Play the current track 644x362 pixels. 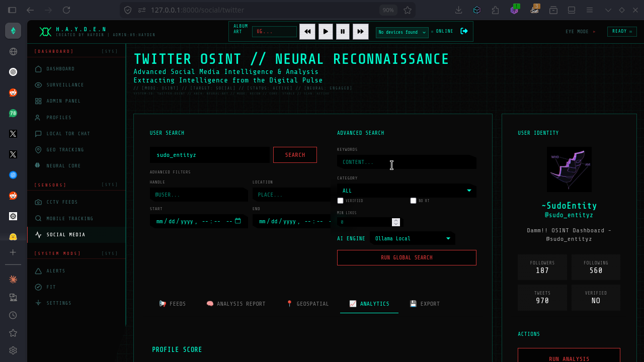click(x=326, y=31)
